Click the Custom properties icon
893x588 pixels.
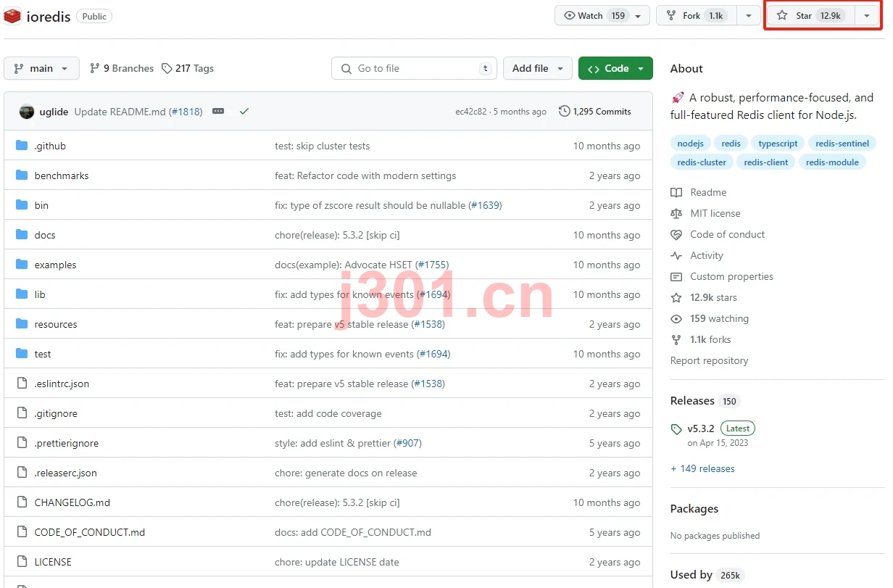click(676, 276)
